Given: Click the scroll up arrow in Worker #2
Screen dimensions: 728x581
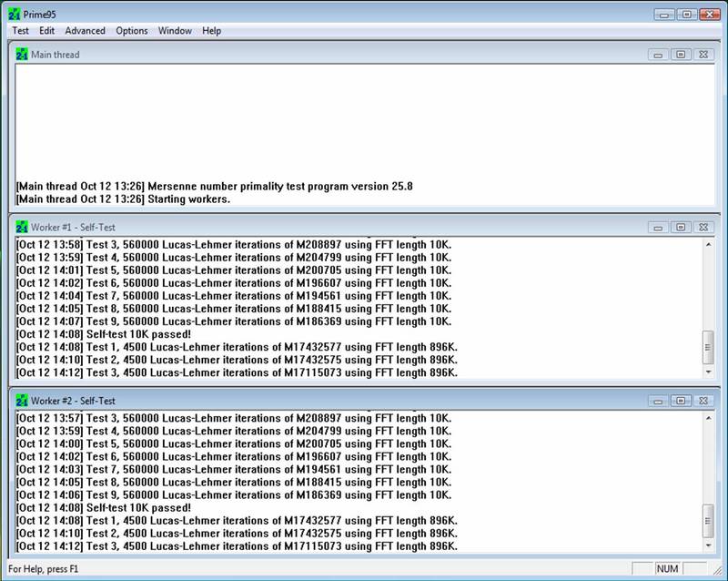Looking at the screenshot, I should (709, 417).
